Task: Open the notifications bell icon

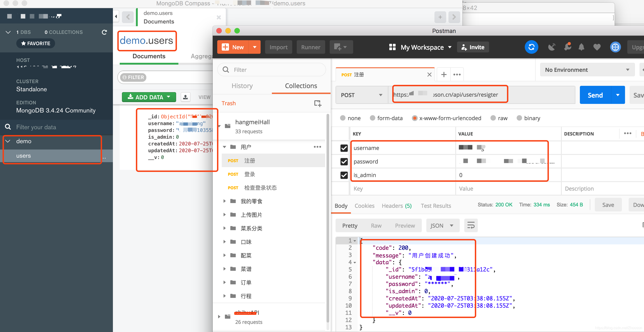Action: click(581, 47)
